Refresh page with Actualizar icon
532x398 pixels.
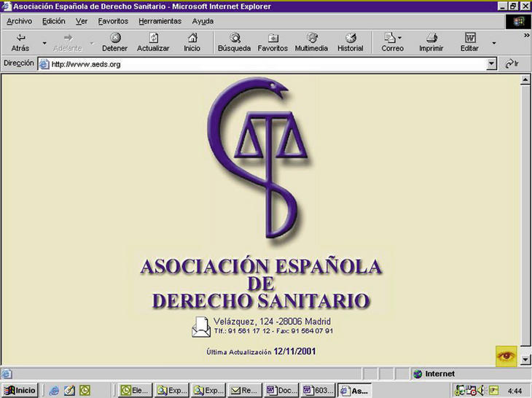[x=153, y=38]
